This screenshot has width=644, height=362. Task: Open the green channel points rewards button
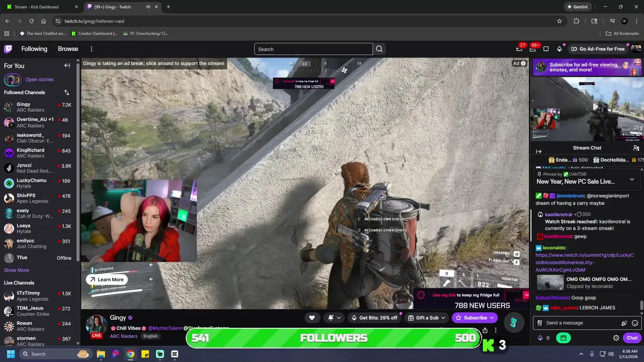pyautogui.click(x=563, y=338)
